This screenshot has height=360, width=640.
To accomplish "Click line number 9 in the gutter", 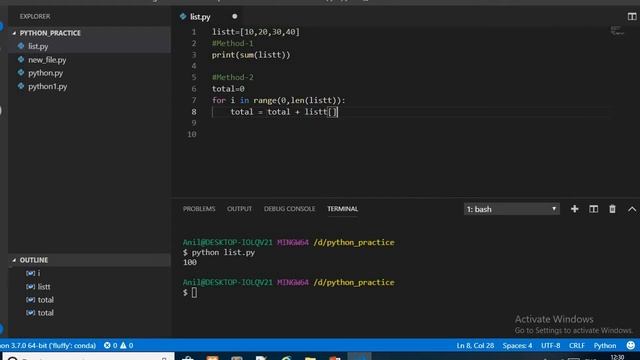I will pyautogui.click(x=193, y=123).
